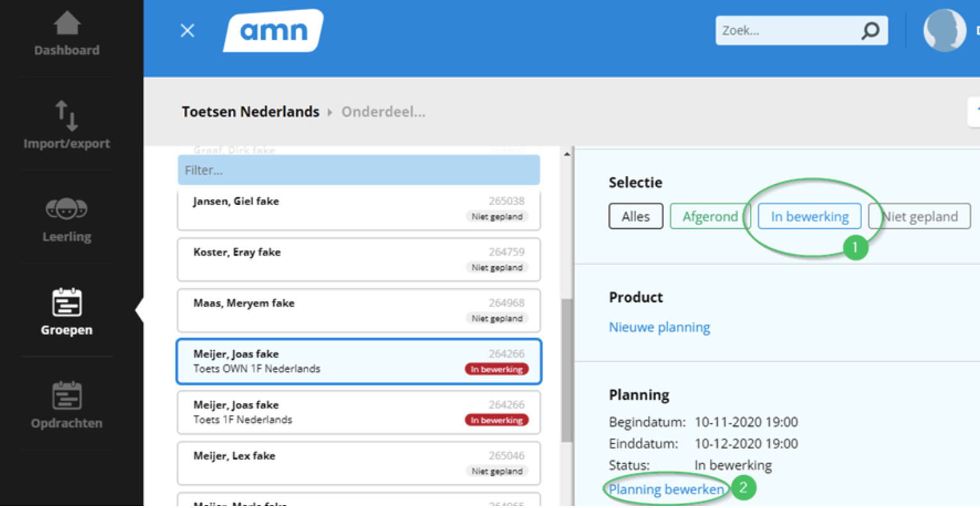Toggle the Afgerond selection filter

click(x=709, y=217)
